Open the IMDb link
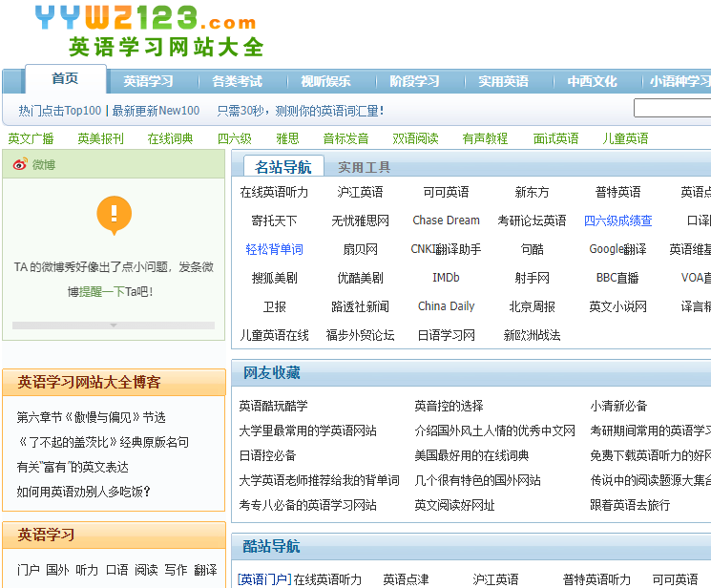The width and height of the screenshot is (711, 588). click(446, 278)
